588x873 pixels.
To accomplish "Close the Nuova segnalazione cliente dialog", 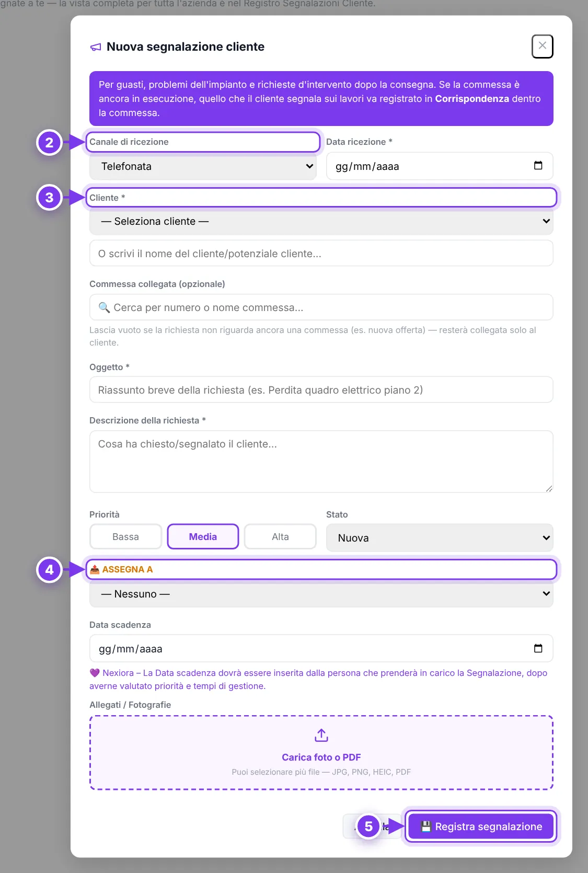I will pyautogui.click(x=542, y=46).
